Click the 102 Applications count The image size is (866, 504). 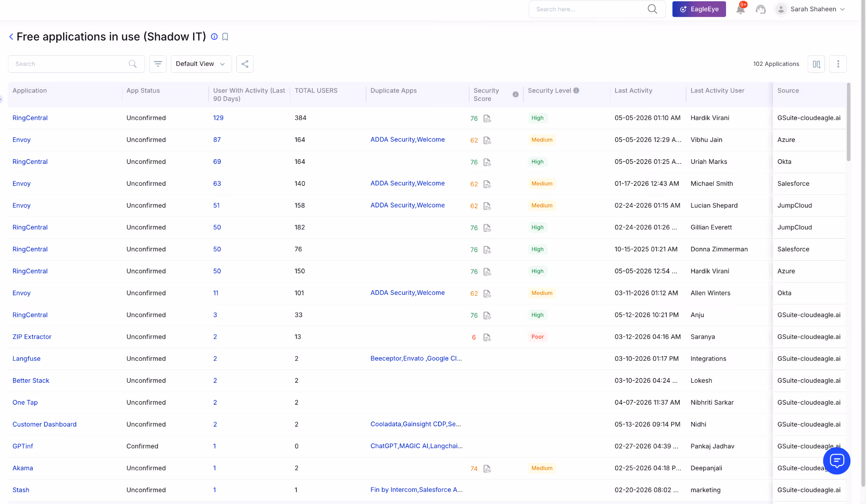click(776, 64)
